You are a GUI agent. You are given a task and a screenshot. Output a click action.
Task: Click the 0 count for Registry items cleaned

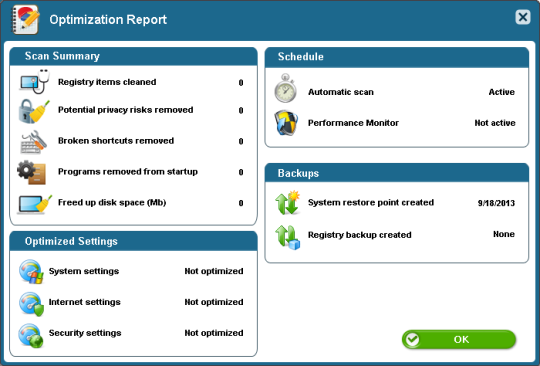coord(241,83)
